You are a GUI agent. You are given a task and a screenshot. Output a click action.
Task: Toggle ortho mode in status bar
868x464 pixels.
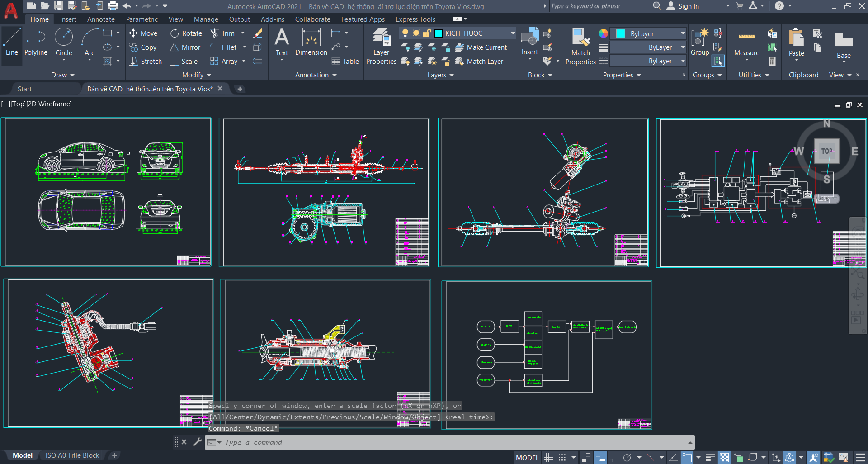click(613, 458)
